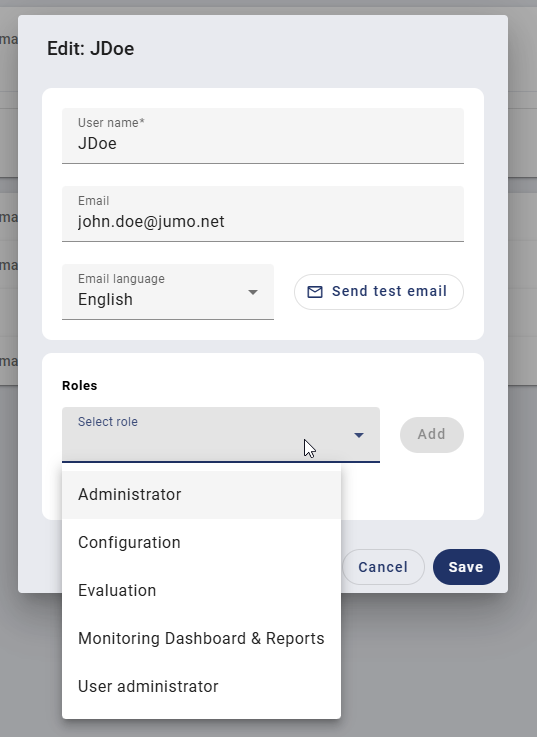Image resolution: width=537 pixels, height=737 pixels.
Task: Select Monitoring Dashboard & Reports role
Action: [201, 638]
